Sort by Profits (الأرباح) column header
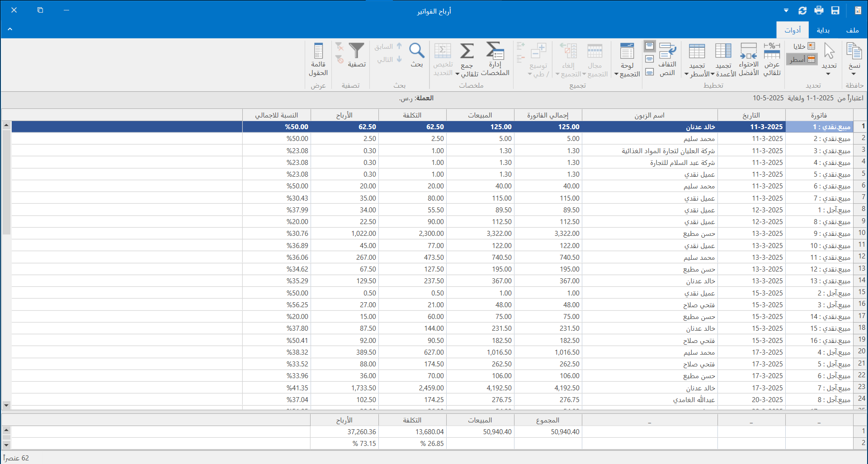 pos(344,115)
